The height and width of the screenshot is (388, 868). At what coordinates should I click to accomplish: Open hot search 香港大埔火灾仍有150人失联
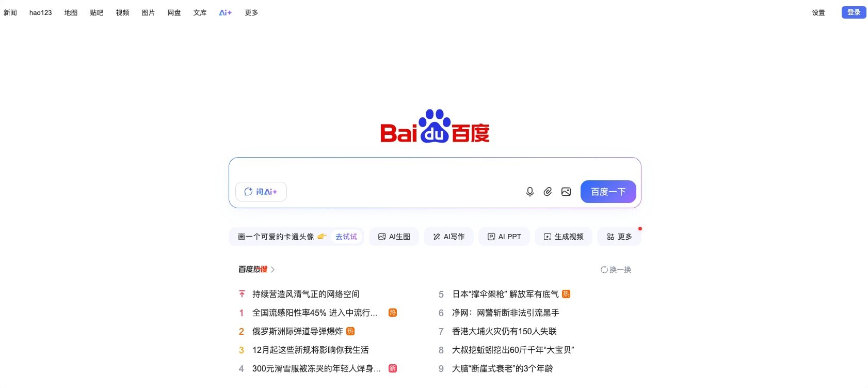click(504, 331)
